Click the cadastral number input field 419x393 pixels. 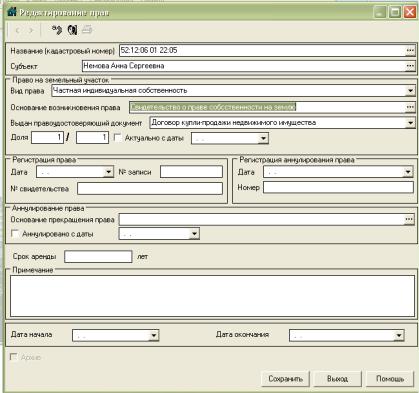[x=262, y=51]
